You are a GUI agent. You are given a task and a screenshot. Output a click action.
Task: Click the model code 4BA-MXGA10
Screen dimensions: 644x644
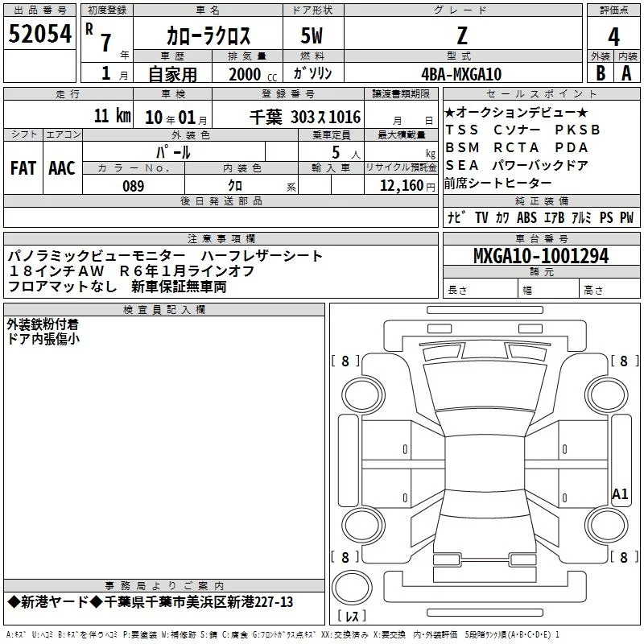pos(461,74)
